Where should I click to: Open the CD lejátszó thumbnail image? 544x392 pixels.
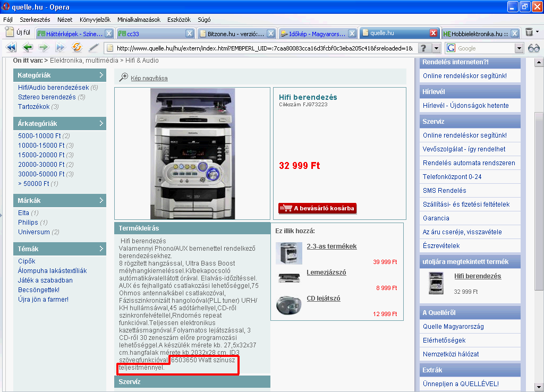click(289, 304)
